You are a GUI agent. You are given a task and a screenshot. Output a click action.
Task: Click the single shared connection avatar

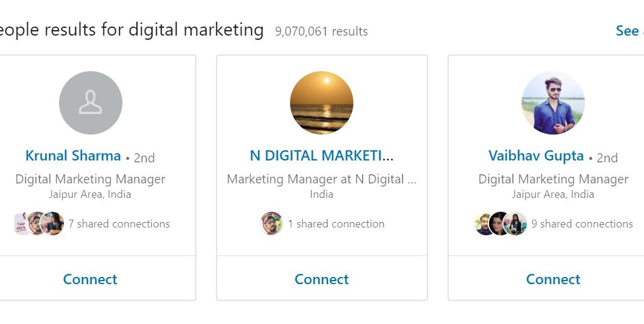tap(271, 224)
